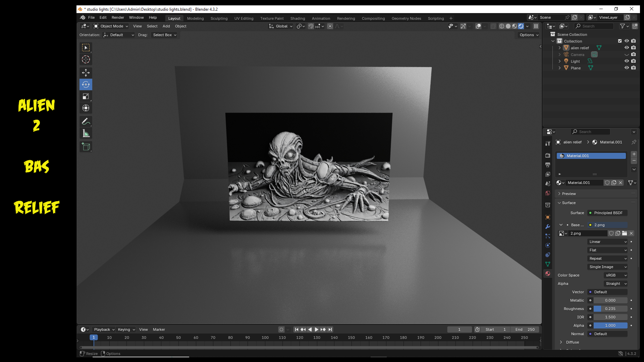Expand the Preview panel
Image resolution: width=644 pixels, height=362 pixels.
[x=569, y=194]
